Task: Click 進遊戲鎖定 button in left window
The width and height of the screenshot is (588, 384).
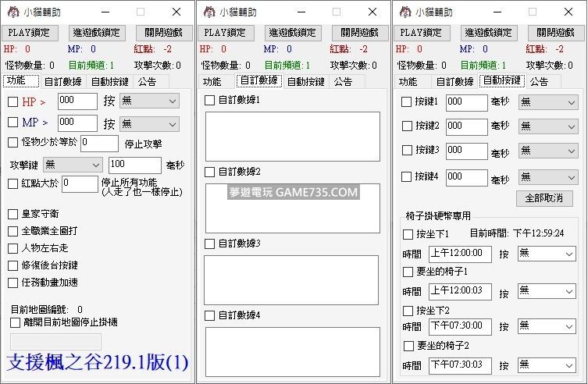Action: (x=97, y=33)
